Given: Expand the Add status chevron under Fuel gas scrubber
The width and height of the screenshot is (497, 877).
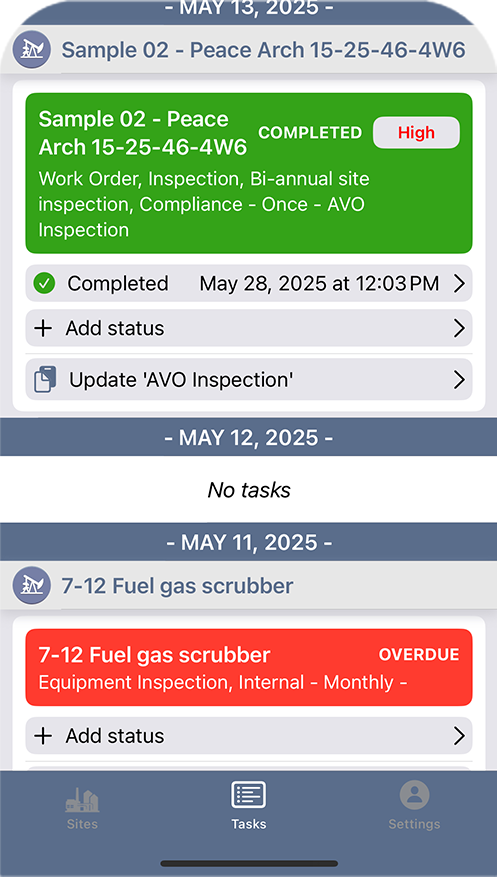Looking at the screenshot, I should click(x=459, y=736).
